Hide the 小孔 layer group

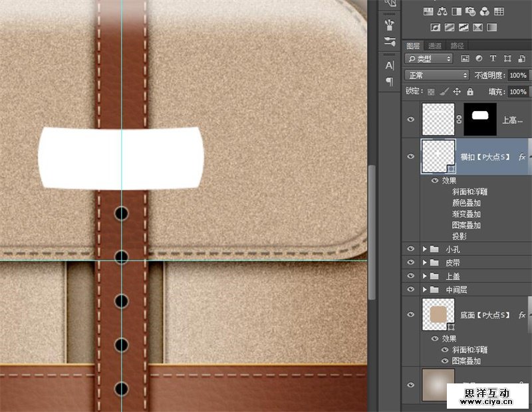(411, 249)
